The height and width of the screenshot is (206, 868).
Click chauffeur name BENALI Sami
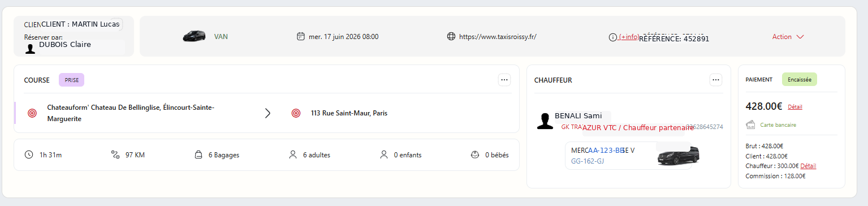[578, 116]
